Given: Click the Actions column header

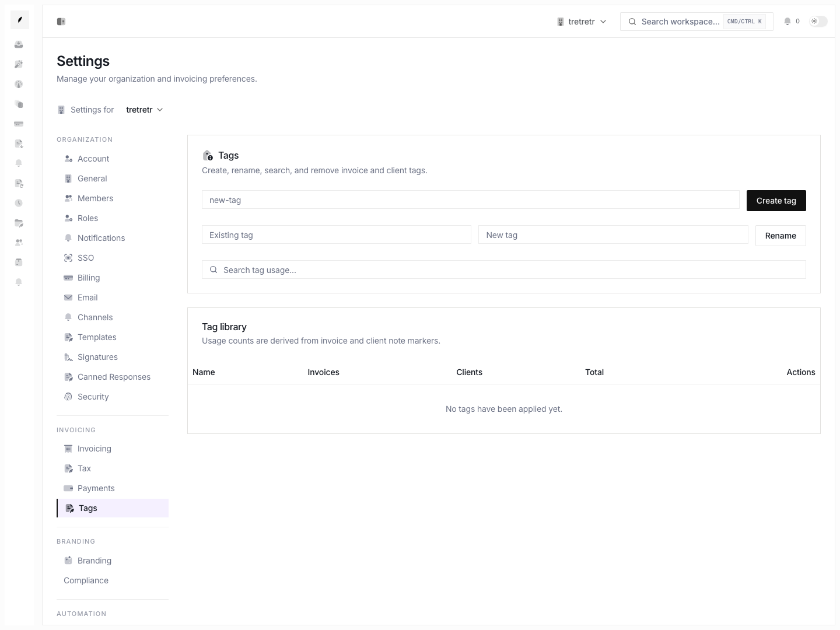Looking at the screenshot, I should [x=801, y=372].
